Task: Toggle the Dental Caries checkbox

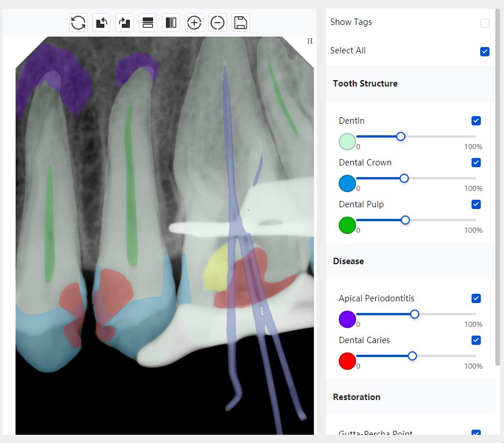Action: tap(476, 340)
